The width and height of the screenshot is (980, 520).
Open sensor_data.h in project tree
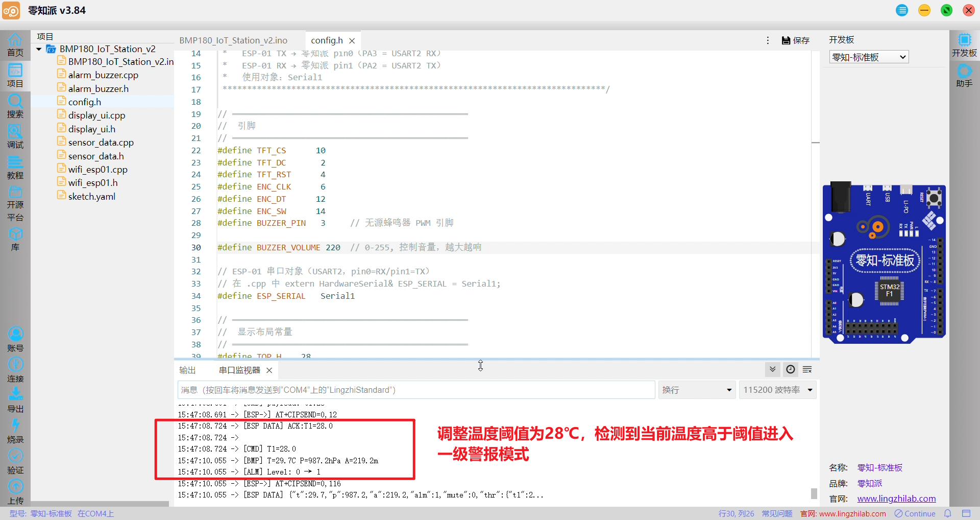coord(96,156)
